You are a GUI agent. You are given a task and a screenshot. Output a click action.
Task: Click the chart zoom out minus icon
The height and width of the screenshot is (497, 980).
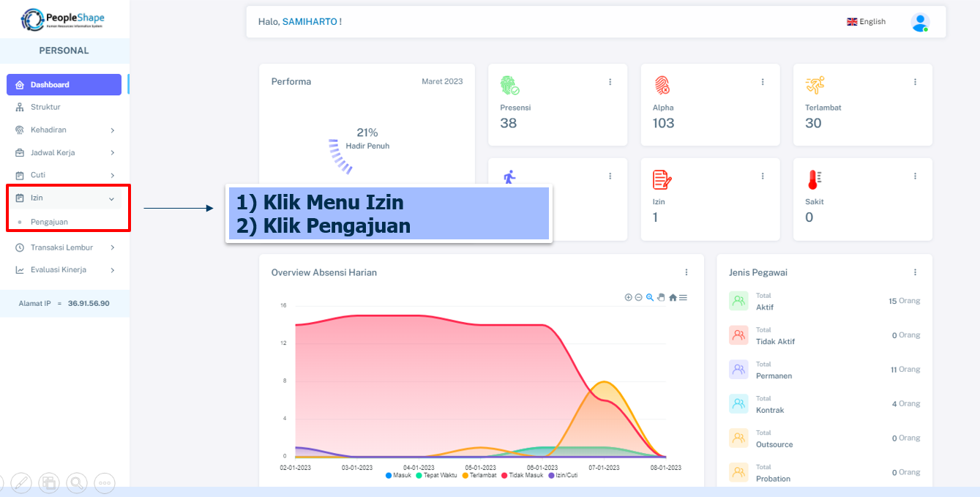(x=638, y=297)
